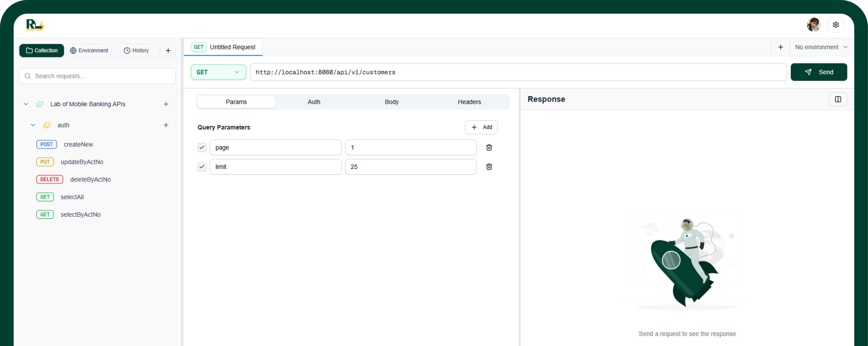This screenshot has height=346, width=868.
Task: Select the Headers tab
Action: [469, 102]
